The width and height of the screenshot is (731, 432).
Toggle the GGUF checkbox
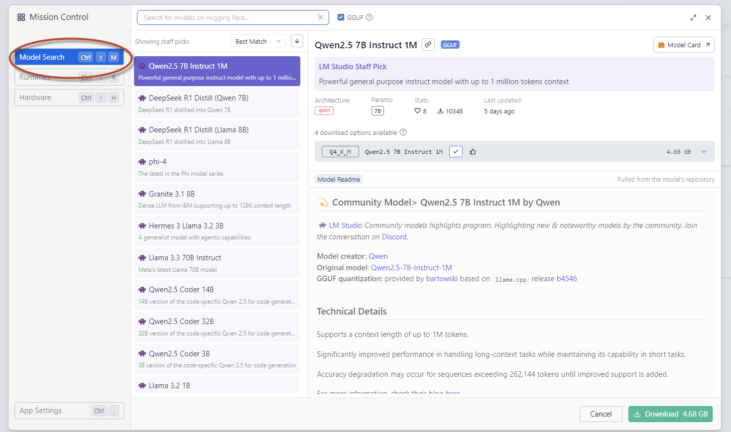coord(341,17)
